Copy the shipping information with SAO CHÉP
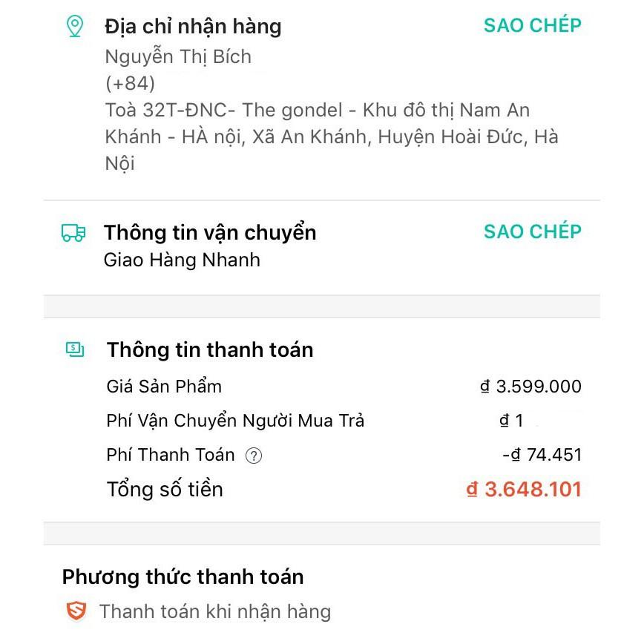This screenshot has height=644, width=644. (x=532, y=231)
